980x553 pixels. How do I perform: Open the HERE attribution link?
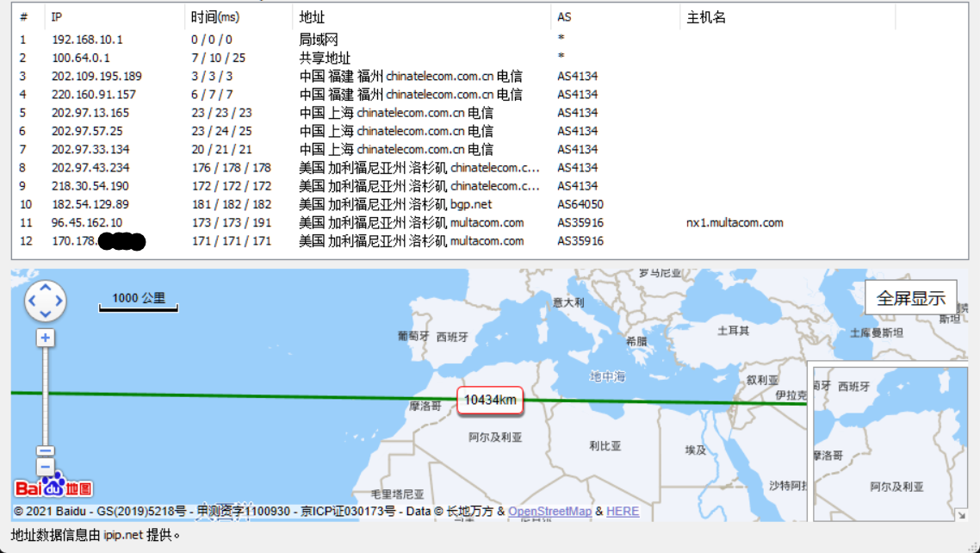623,512
